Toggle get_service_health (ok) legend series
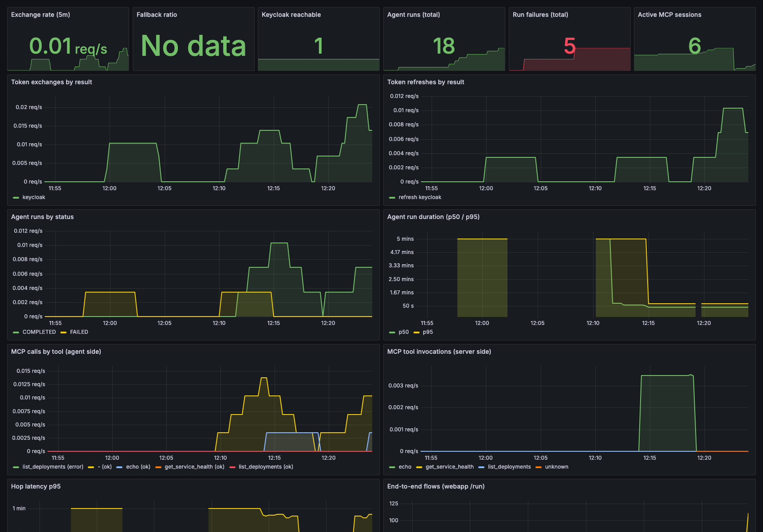The width and height of the screenshot is (763, 532). click(x=194, y=467)
